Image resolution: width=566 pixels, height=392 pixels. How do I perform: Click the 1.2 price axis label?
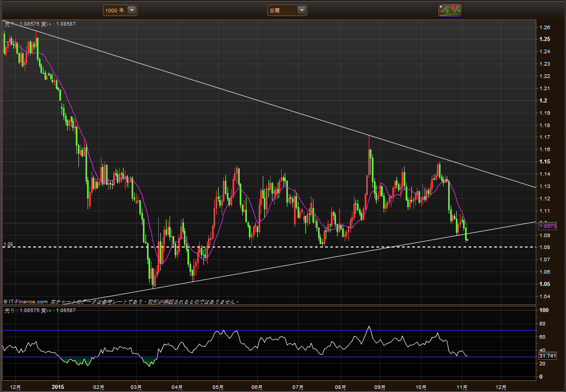543,101
